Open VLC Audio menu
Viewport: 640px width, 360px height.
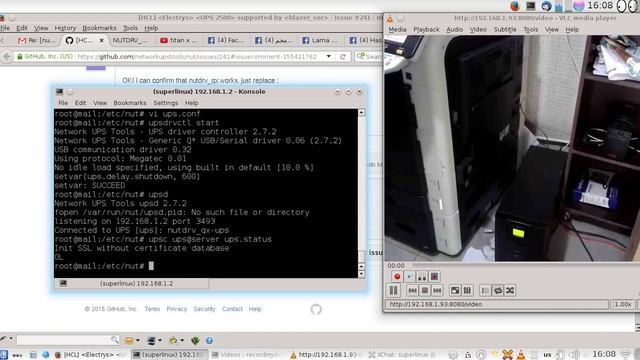click(x=454, y=29)
